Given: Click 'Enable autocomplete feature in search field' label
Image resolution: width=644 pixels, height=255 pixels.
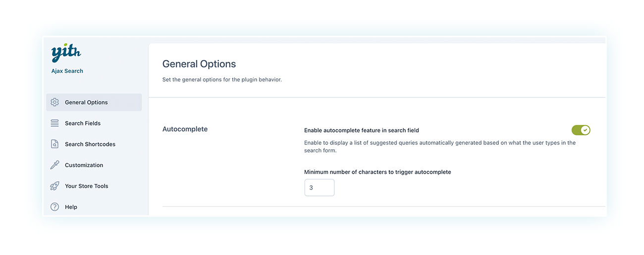Looking at the screenshot, I should [x=362, y=130].
